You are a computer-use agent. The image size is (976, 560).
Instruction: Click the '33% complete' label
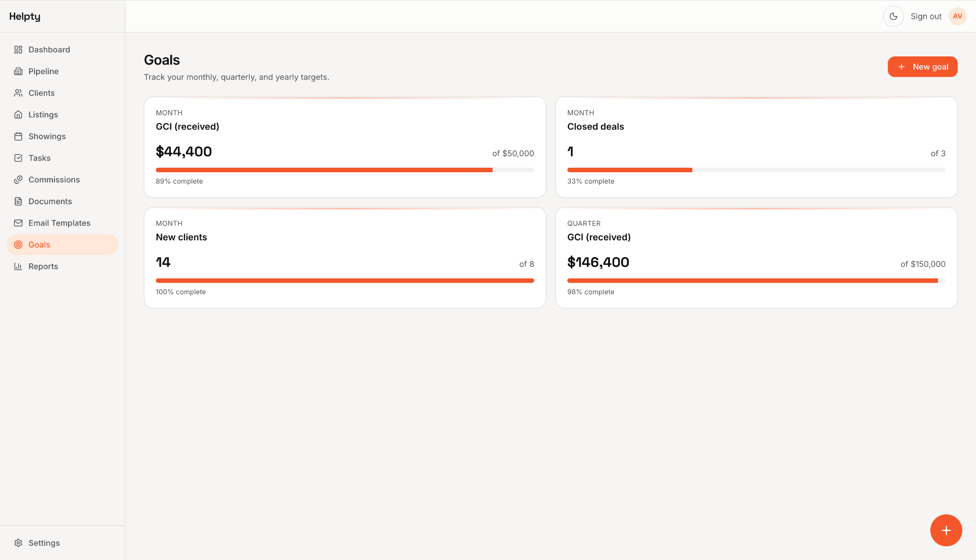(591, 181)
